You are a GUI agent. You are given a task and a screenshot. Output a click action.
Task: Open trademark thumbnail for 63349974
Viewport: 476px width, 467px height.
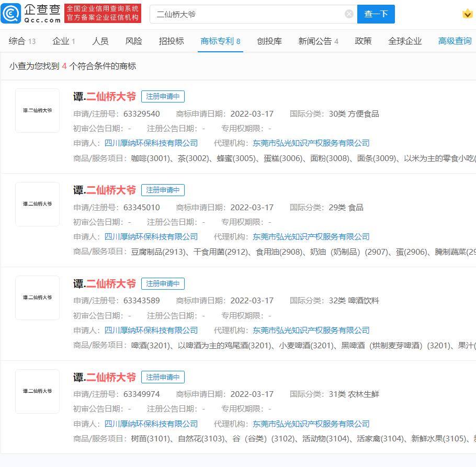(37, 391)
